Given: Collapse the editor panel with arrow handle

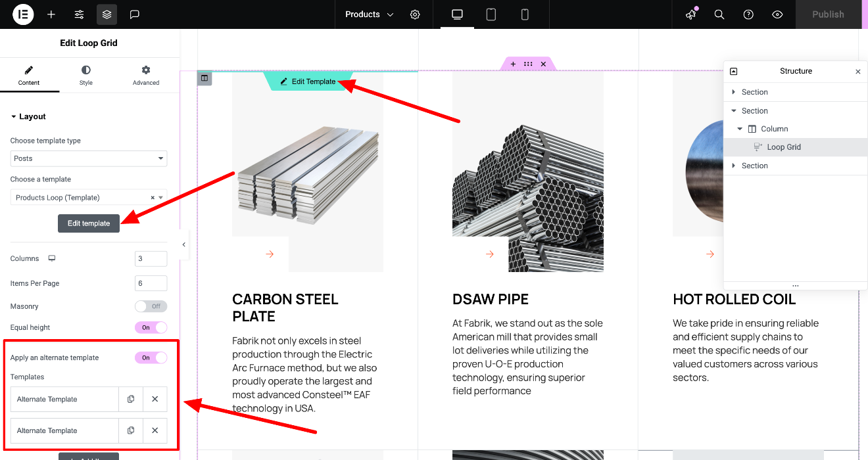Looking at the screenshot, I should [x=184, y=244].
